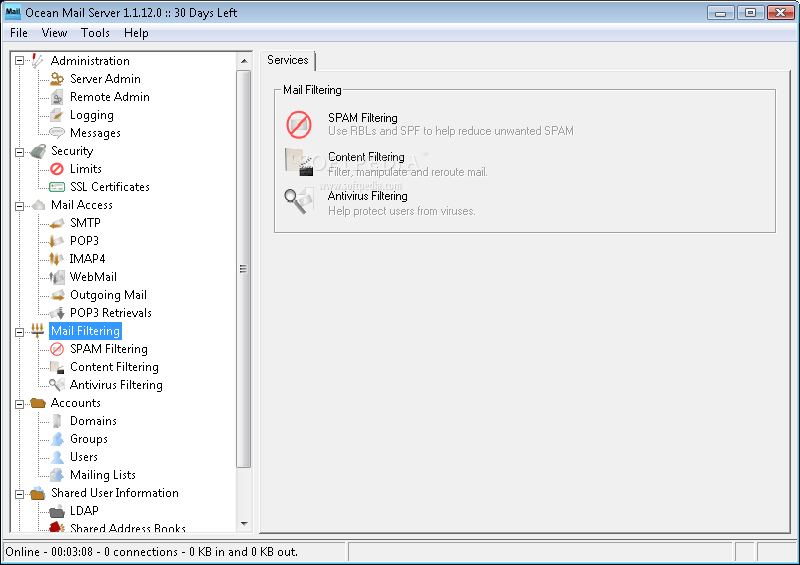Screen dimensions: 800x565
Task: Click the tree scrollbar up arrow
Action: 244,61
